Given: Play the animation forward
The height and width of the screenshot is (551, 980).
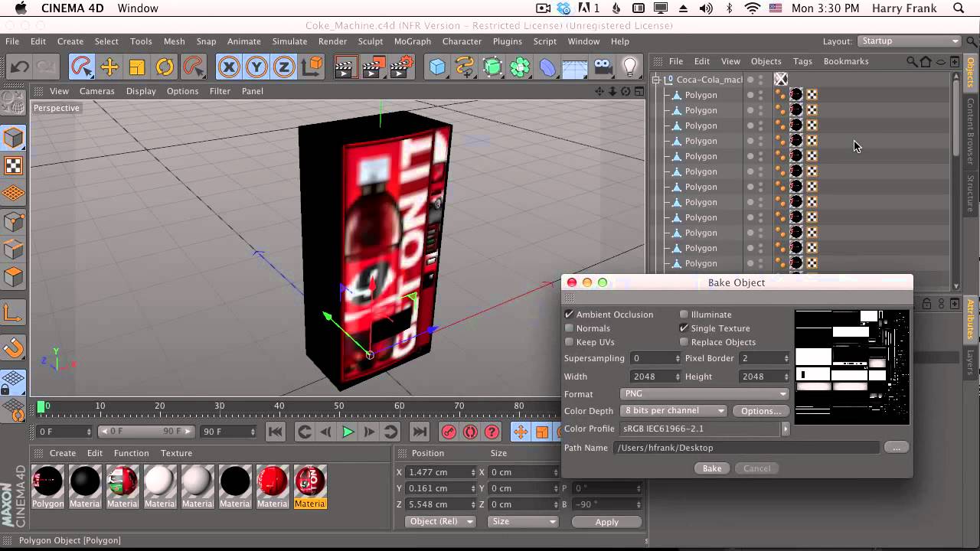Looking at the screenshot, I should [x=348, y=432].
